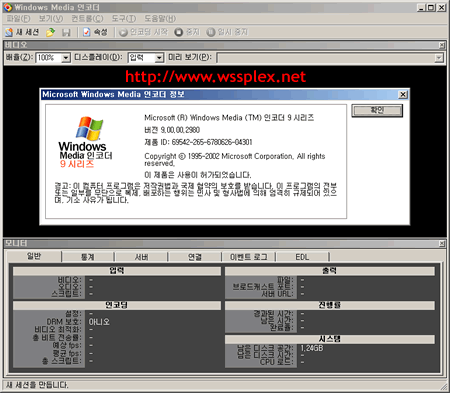
Task: Open the zoom (배율) 100% dropdown
Action: coord(66,58)
